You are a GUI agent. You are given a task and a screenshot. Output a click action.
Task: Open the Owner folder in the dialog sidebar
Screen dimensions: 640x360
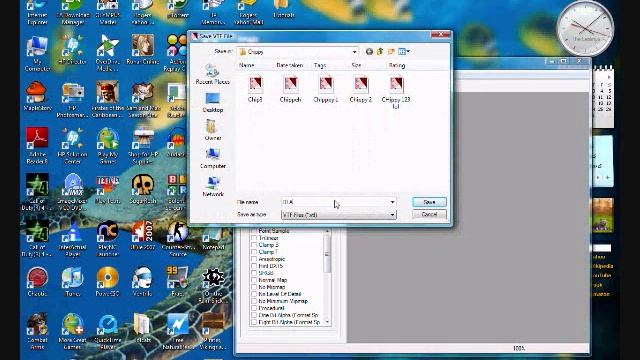(x=213, y=130)
